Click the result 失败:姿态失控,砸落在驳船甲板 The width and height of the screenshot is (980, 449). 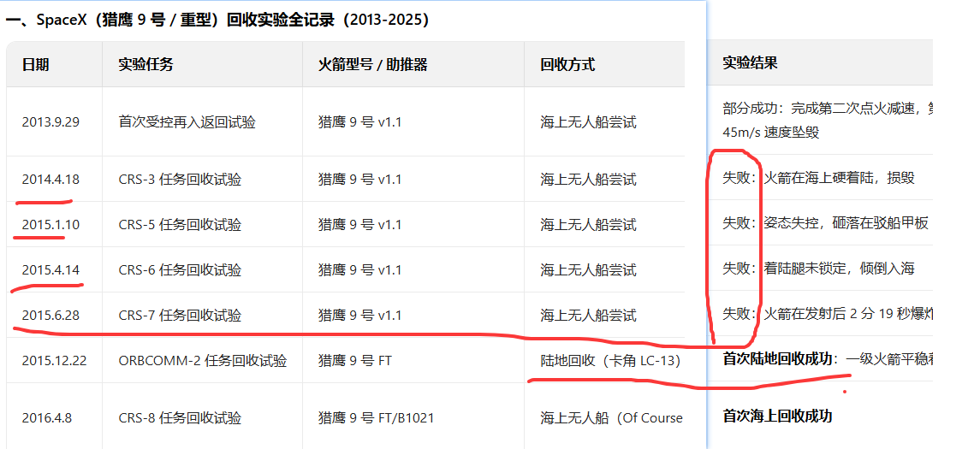coord(825,222)
